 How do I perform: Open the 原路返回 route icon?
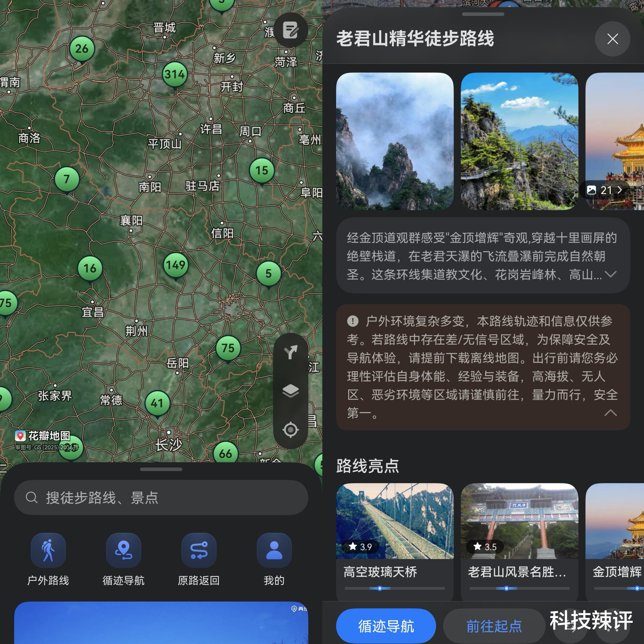coord(199,550)
